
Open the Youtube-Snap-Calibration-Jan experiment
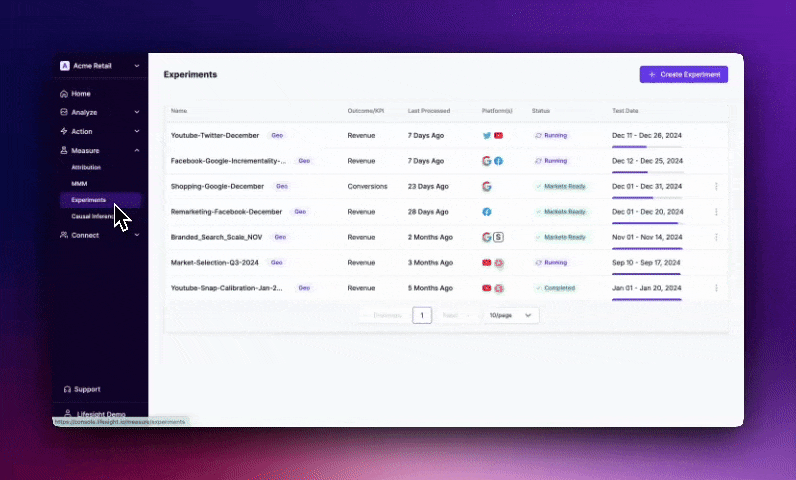[226, 288]
